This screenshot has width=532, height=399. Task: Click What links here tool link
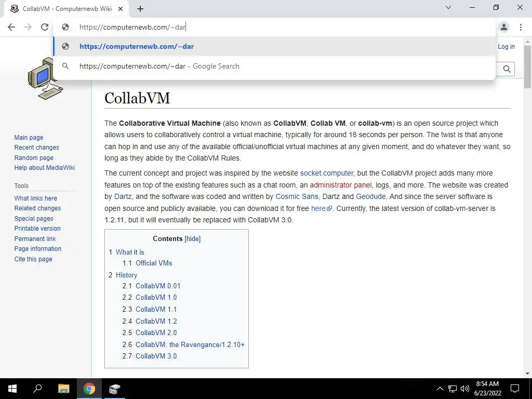click(36, 198)
